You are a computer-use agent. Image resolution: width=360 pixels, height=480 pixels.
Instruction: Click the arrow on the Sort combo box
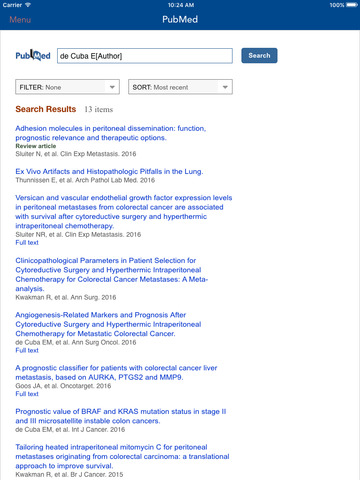[x=225, y=87]
